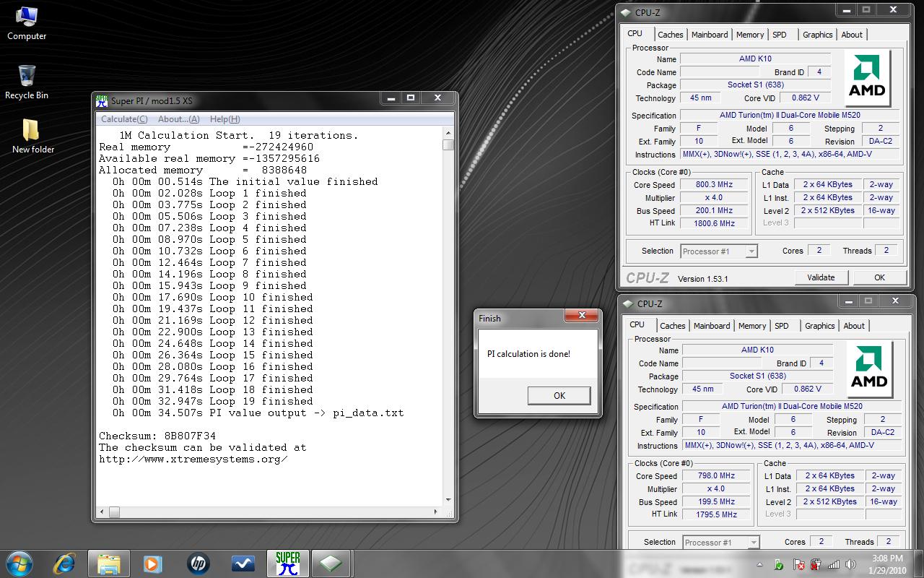Click Specification field in top CPU-Z

[790, 116]
